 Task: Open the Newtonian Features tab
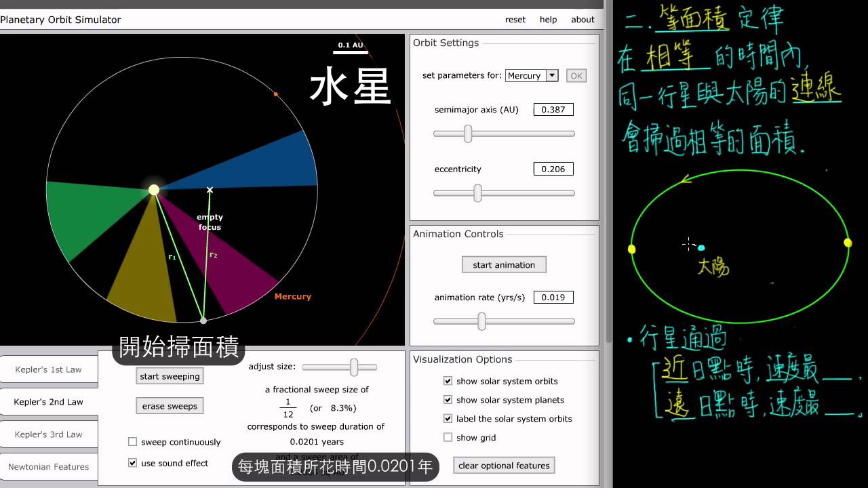coord(48,467)
